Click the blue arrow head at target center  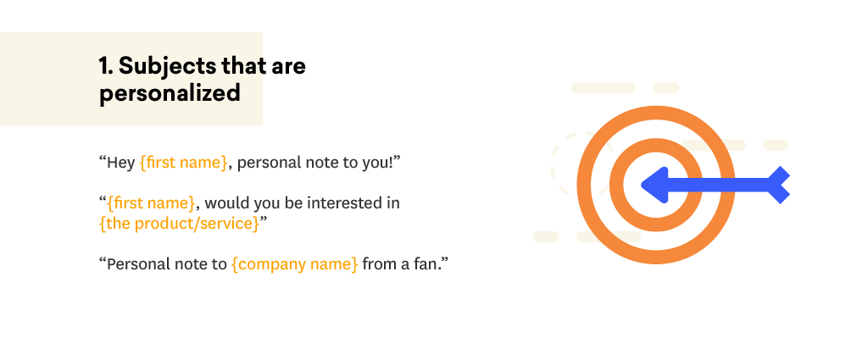click(x=654, y=185)
